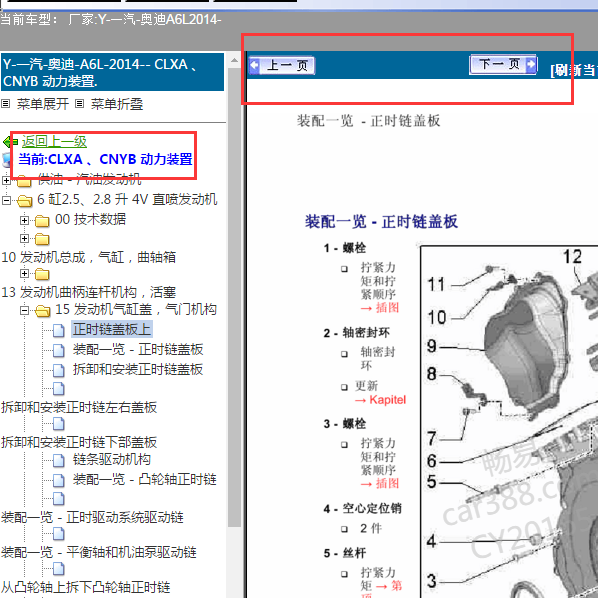Expand the 10 发动机总成 folder node
Image resolution: width=598 pixels, height=598 pixels.
[24, 239]
